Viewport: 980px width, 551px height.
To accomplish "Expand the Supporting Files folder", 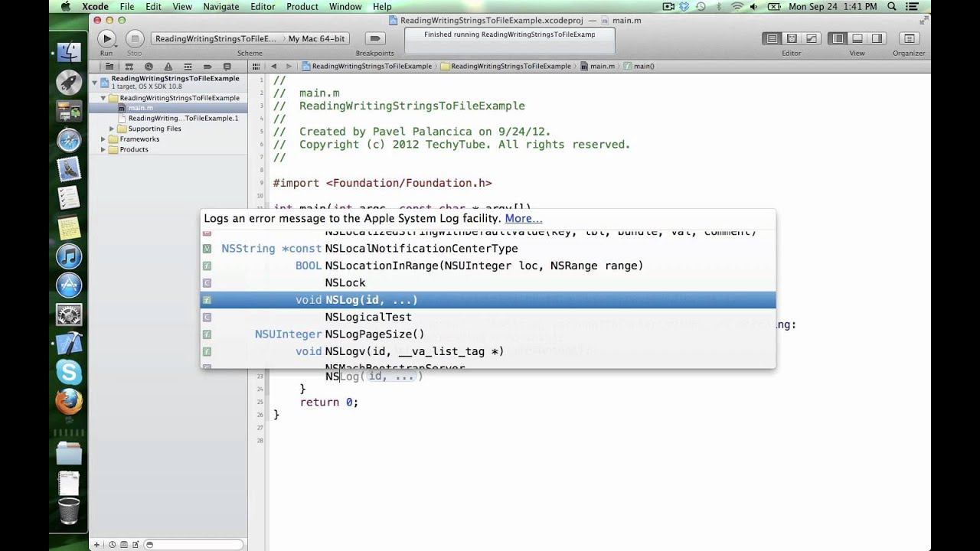I will [x=112, y=129].
